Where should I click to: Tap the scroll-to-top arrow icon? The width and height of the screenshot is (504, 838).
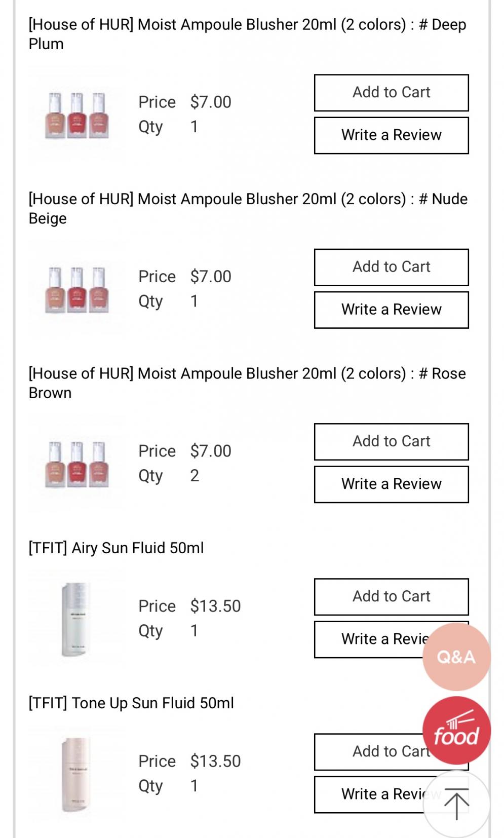pyautogui.click(x=456, y=804)
